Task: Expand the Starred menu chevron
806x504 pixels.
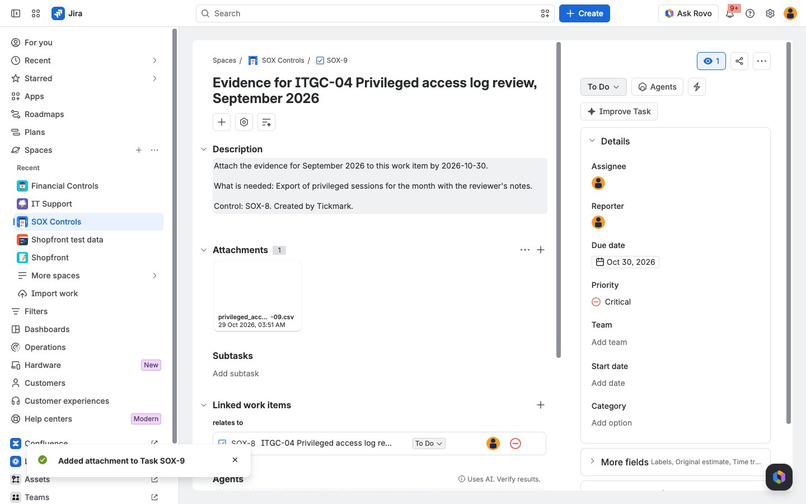Action: 154,79
